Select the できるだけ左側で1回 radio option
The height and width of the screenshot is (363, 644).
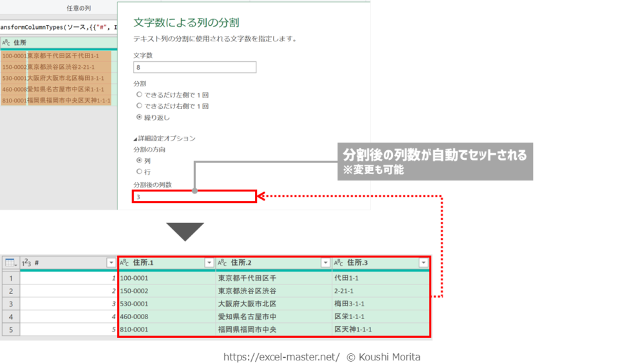(139, 95)
